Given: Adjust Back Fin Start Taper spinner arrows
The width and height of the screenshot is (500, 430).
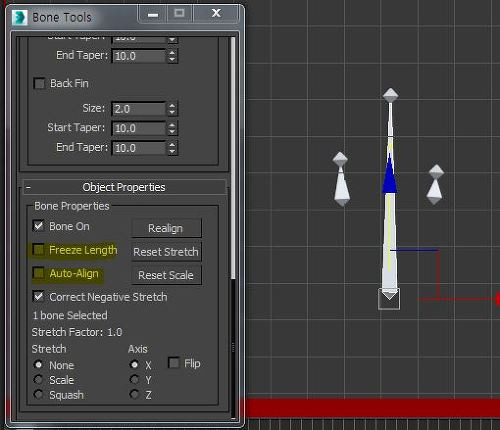Looking at the screenshot, I should (172, 128).
